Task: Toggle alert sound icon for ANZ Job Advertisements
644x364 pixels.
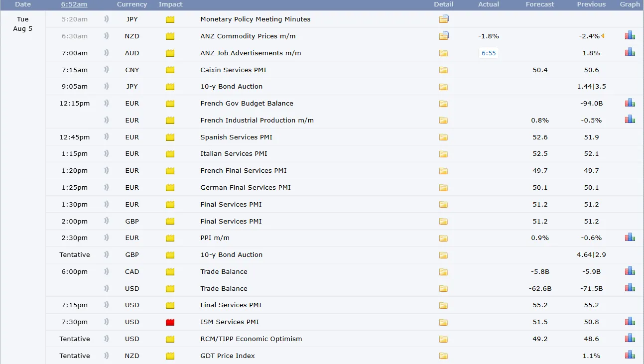Action: (106, 53)
